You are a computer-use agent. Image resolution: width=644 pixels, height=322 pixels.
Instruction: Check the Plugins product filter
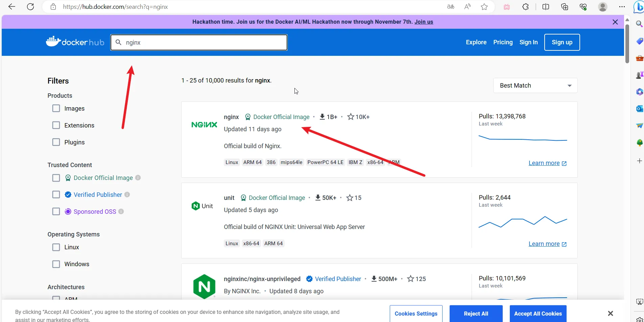coord(56,142)
